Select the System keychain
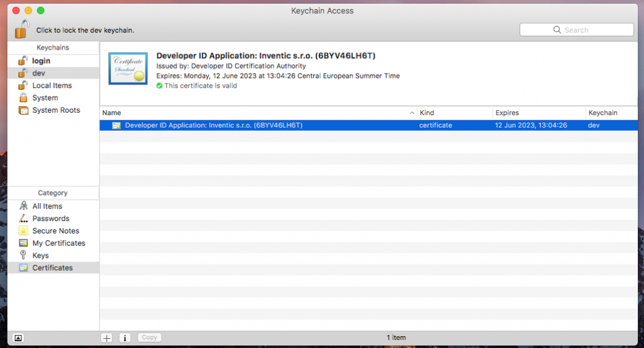 click(x=53, y=98)
